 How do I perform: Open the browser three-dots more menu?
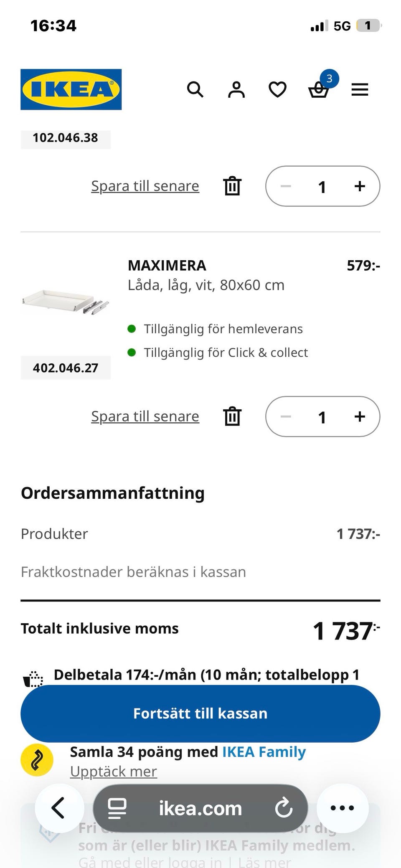pyautogui.click(x=343, y=808)
